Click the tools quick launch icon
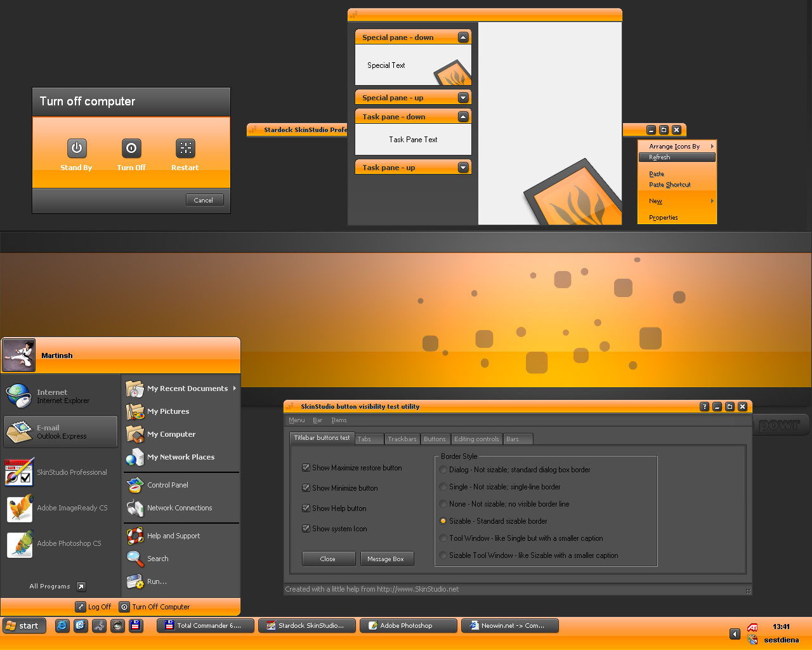The height and width of the screenshot is (650, 812). tap(99, 625)
